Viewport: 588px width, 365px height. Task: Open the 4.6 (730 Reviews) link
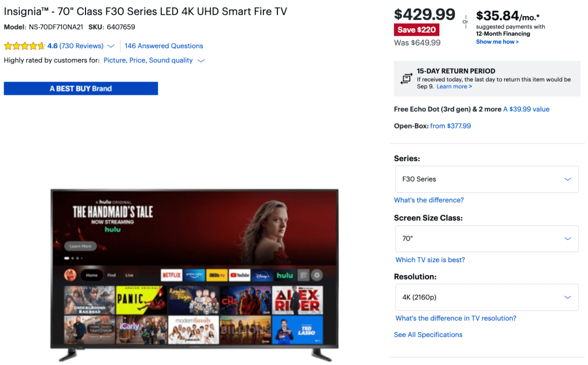tap(75, 46)
